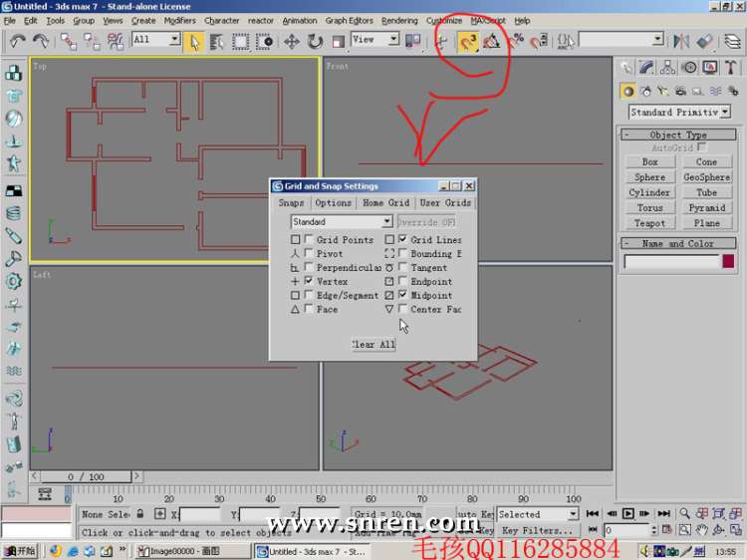This screenshot has width=747, height=560.
Task: Open the Selected key filter dropdown
Action: pyautogui.click(x=538, y=514)
